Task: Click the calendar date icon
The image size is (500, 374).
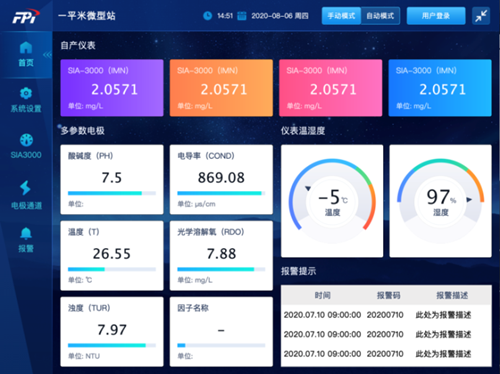Action: click(x=242, y=16)
